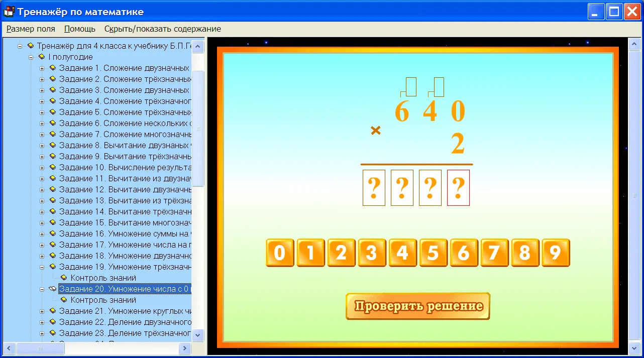Choose the digit 9 tile
Image resolution: width=644 pixels, height=358 pixels.
[x=556, y=253]
